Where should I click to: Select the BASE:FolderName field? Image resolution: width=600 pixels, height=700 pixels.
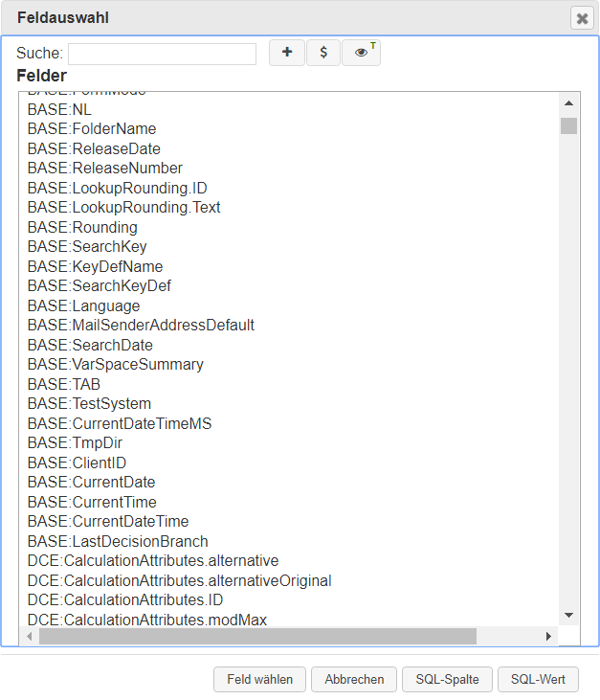pyautogui.click(x=92, y=128)
